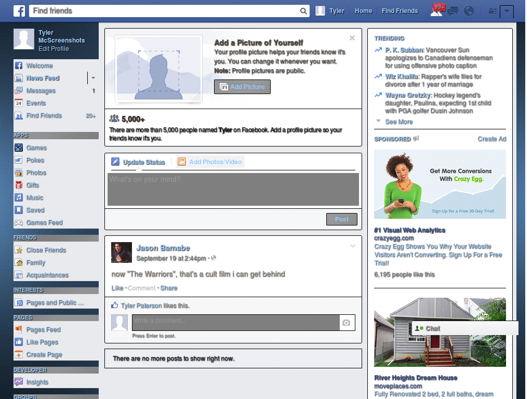The height and width of the screenshot is (399, 532).
Task: Open the Chat bar
Action: point(465,328)
